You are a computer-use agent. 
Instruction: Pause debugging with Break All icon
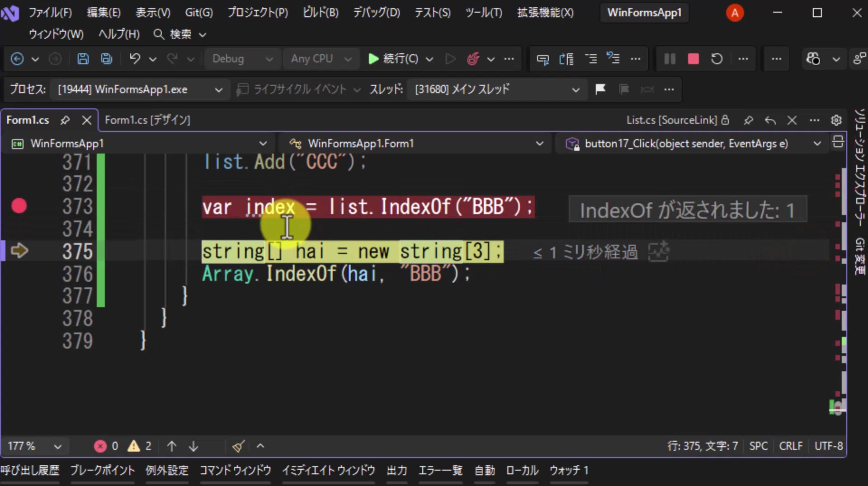click(x=670, y=59)
